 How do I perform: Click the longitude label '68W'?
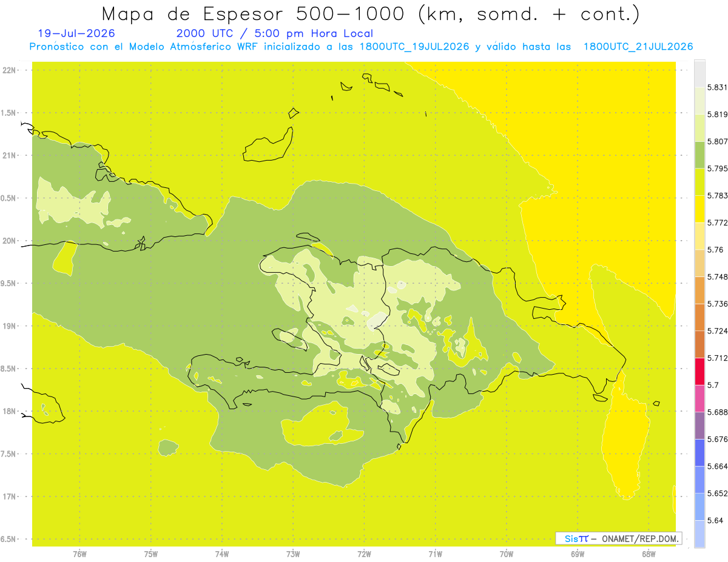649,554
